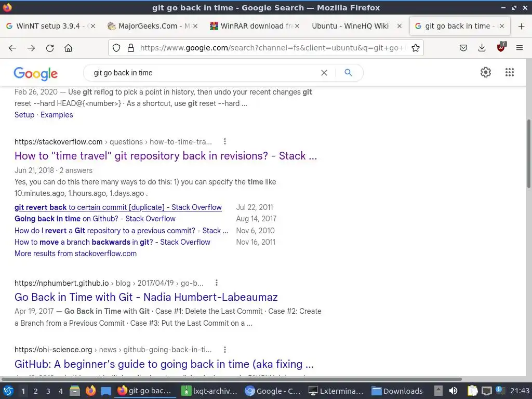Screen dimensions: 532x399
Task: Close the WinRAR download tab
Action: click(x=297, y=26)
